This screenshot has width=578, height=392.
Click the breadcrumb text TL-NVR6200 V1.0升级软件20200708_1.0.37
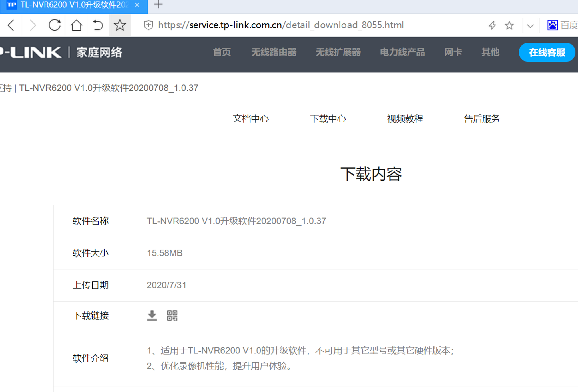(109, 88)
